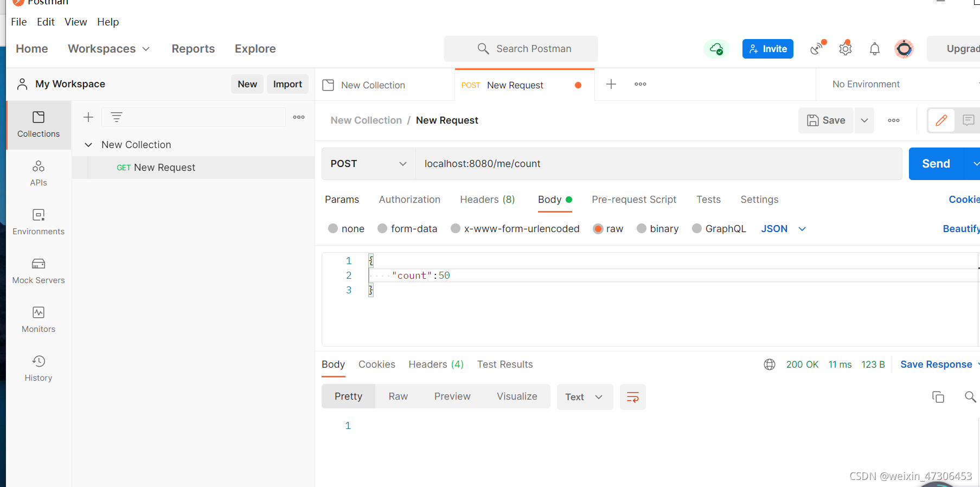Switch to the response Cookies tab

pyautogui.click(x=377, y=364)
